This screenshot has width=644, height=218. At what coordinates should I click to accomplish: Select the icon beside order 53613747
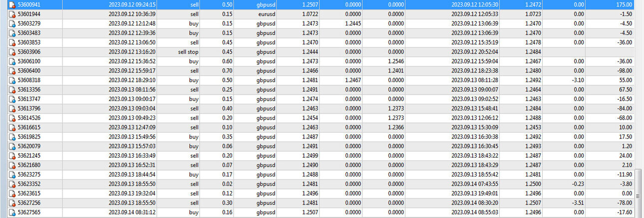click(x=12, y=99)
